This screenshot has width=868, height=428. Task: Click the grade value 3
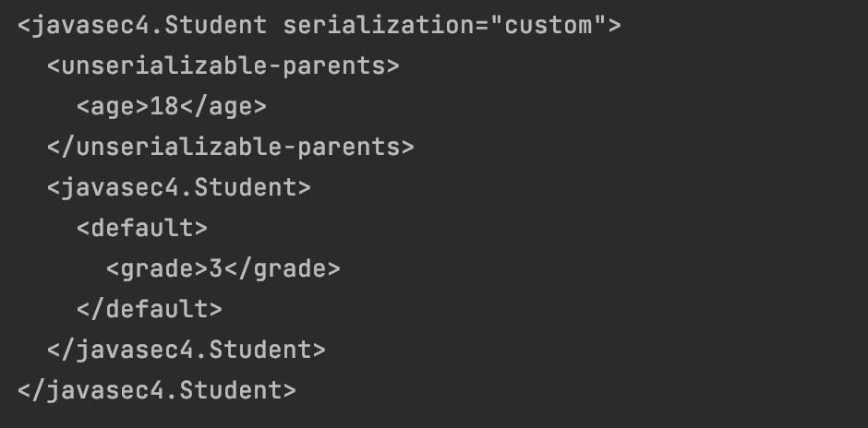[215, 269]
